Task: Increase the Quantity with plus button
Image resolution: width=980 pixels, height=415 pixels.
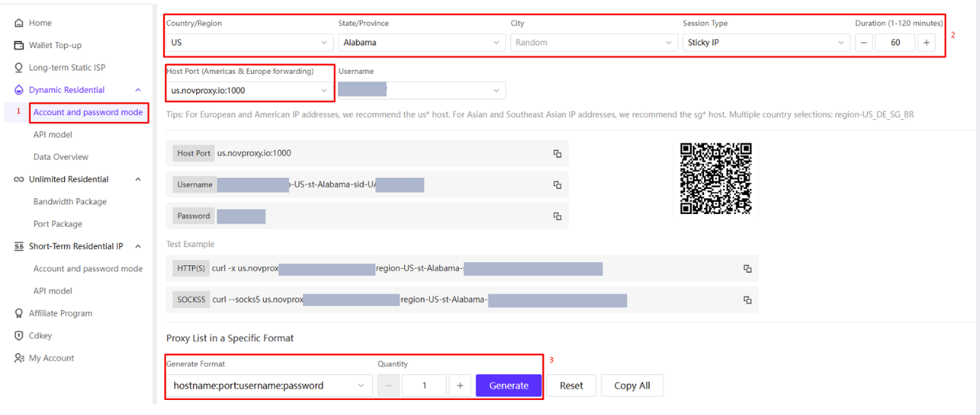Action: click(460, 386)
